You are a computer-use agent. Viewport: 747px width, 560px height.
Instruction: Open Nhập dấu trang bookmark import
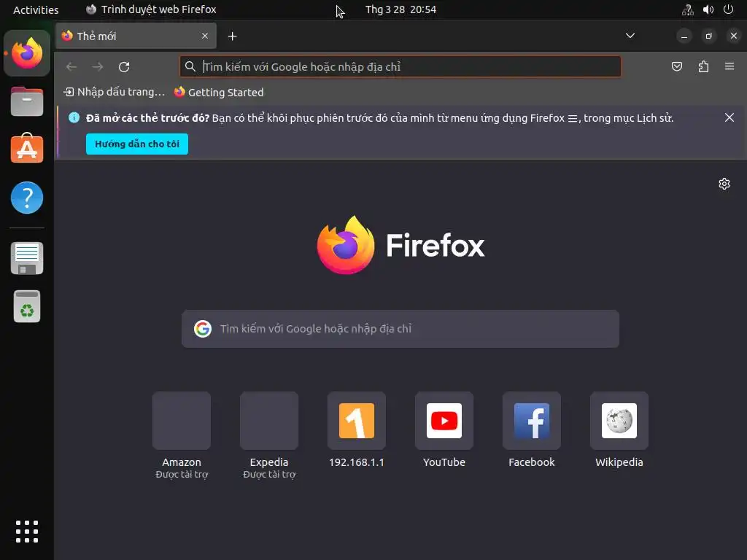[115, 92]
